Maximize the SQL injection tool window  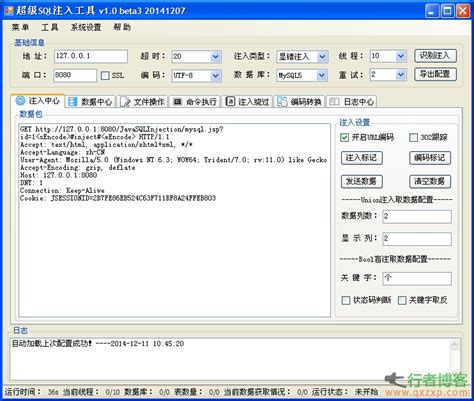tap(447, 11)
